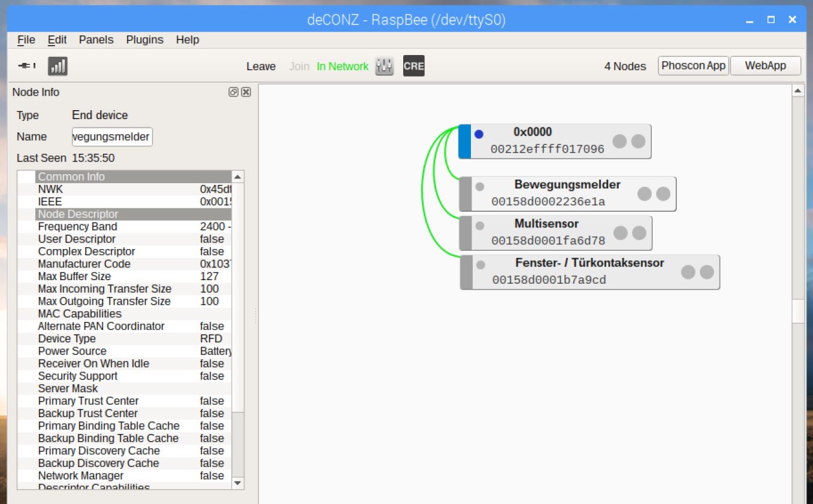
Task: Click the gray status dot on Multisensor
Action: point(480,226)
